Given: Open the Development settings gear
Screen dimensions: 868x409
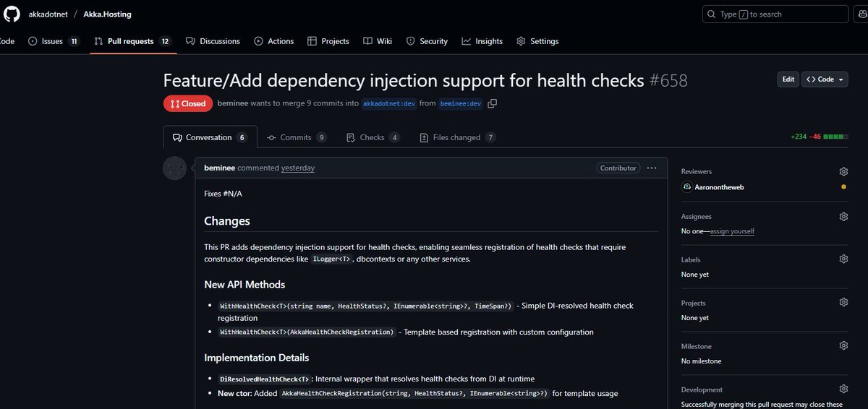Looking at the screenshot, I should tap(843, 389).
